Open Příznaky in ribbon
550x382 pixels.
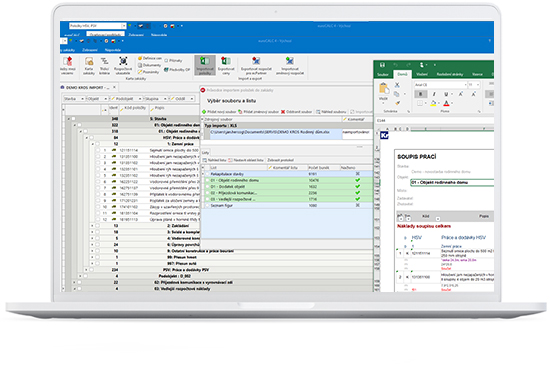click(173, 60)
